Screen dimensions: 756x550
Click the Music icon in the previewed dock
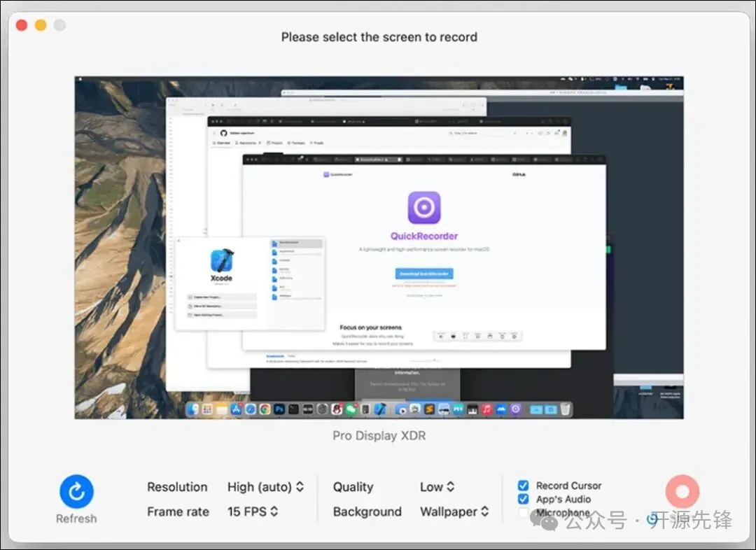pos(486,409)
